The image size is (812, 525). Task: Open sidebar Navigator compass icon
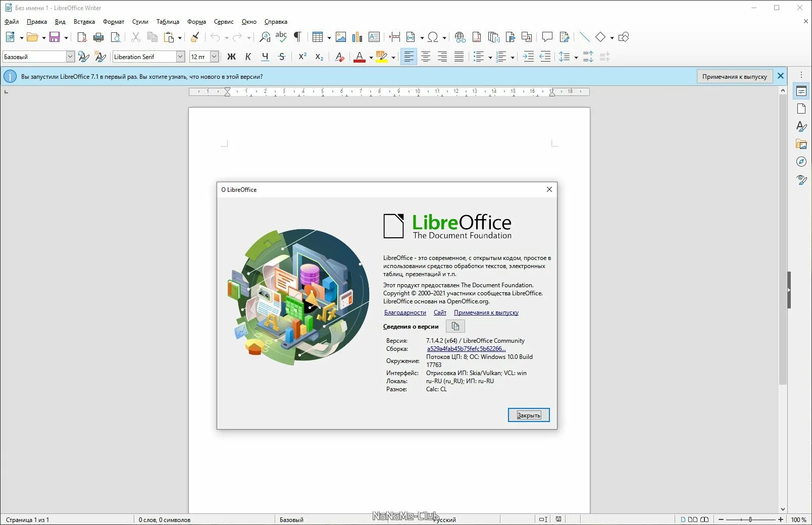801,162
